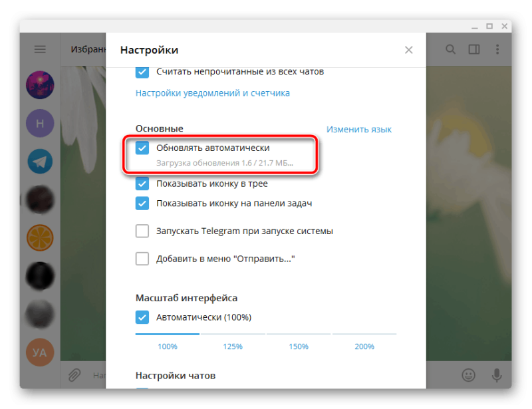Uncheck Обновлять автоматически

pyautogui.click(x=142, y=148)
